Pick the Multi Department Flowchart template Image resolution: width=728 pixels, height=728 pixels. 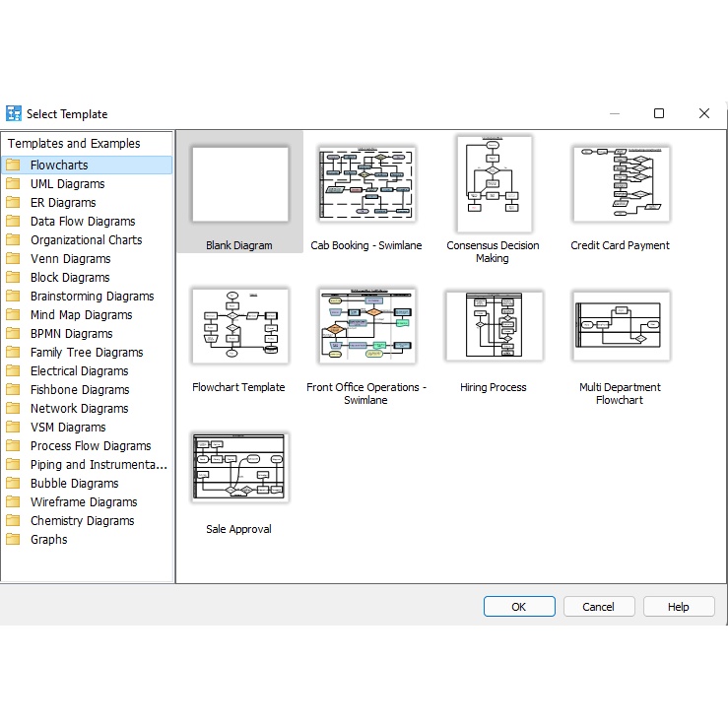tap(620, 325)
